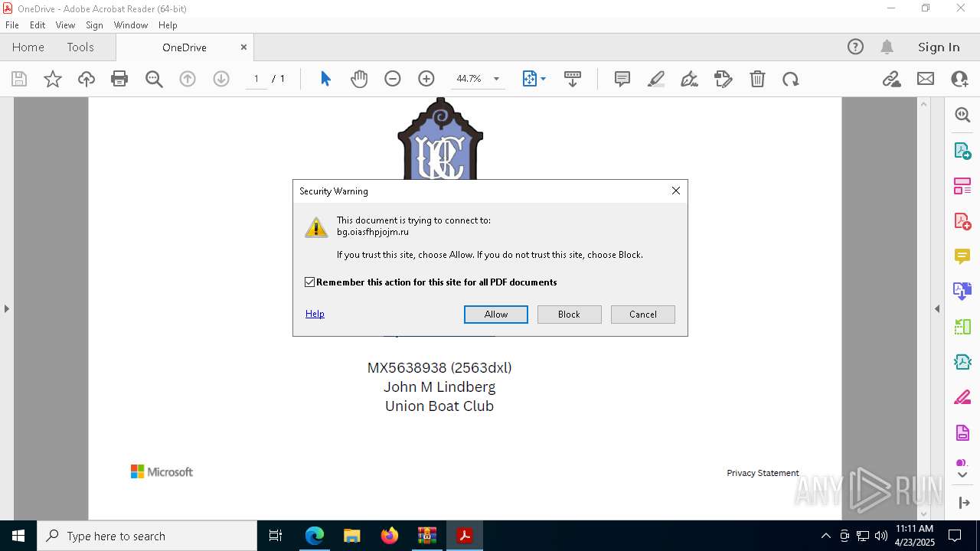Viewport: 980px width, 551px height.
Task: Click the Sign In link
Action: coord(939,47)
